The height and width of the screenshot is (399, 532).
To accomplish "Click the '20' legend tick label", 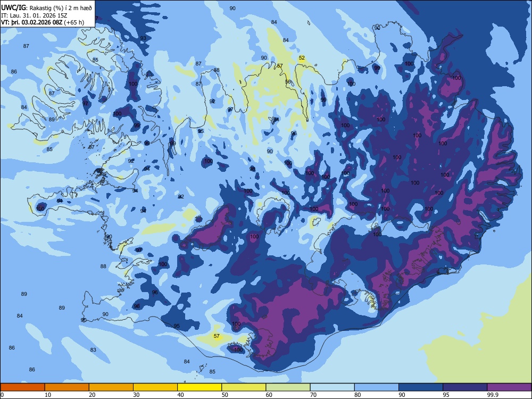I will coord(92,395).
